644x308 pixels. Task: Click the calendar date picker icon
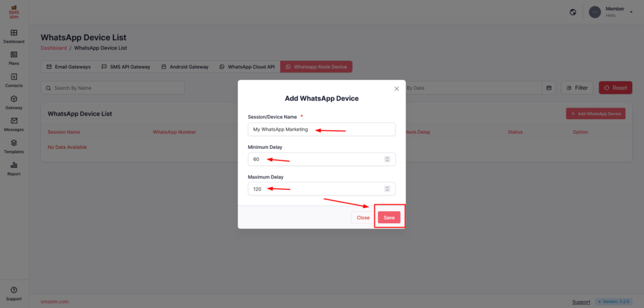549,88
